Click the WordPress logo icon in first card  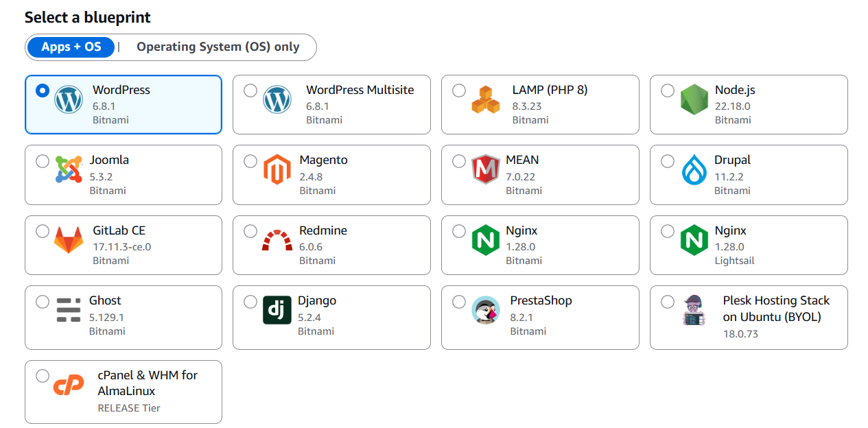69,99
